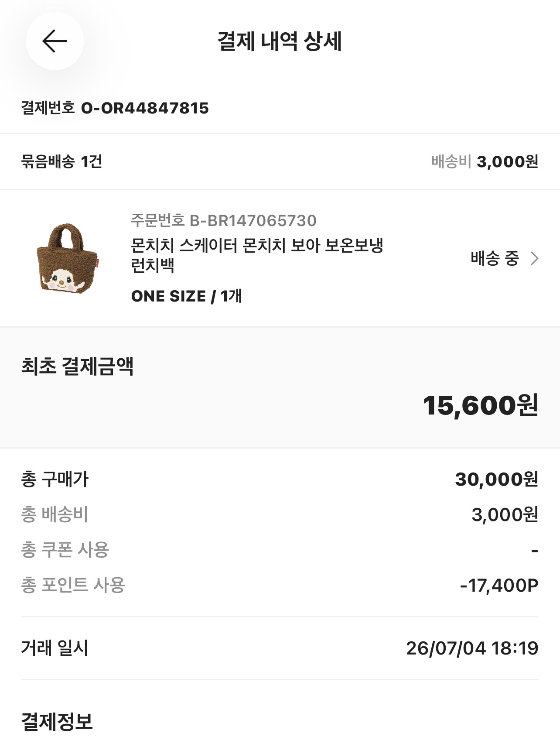Open the Monchhichi lunch bag thumbnail
560x747 pixels.
click(x=68, y=258)
